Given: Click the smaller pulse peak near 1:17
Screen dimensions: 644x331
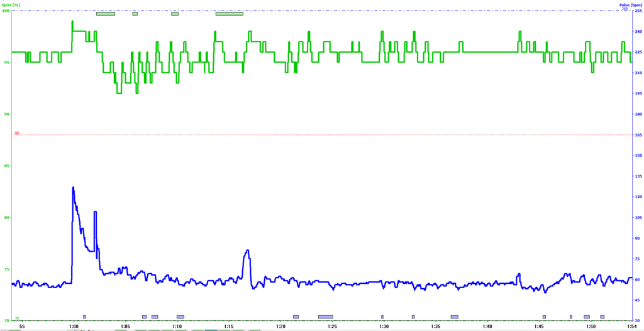Looking at the screenshot, I should (x=248, y=250).
